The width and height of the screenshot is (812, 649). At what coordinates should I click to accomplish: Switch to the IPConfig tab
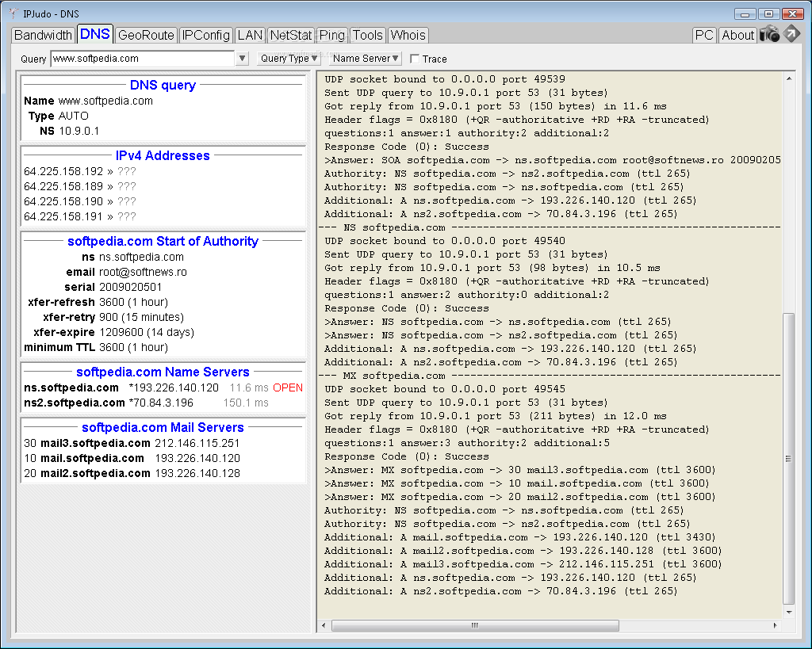(205, 35)
